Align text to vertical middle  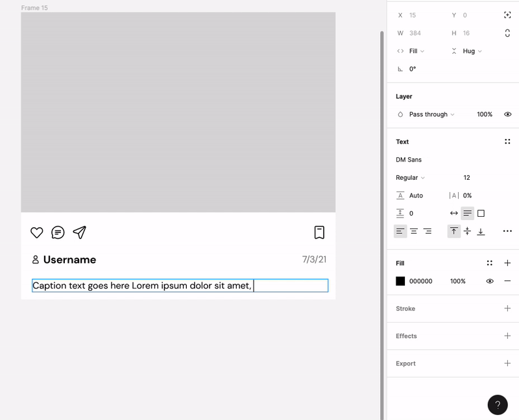click(467, 231)
